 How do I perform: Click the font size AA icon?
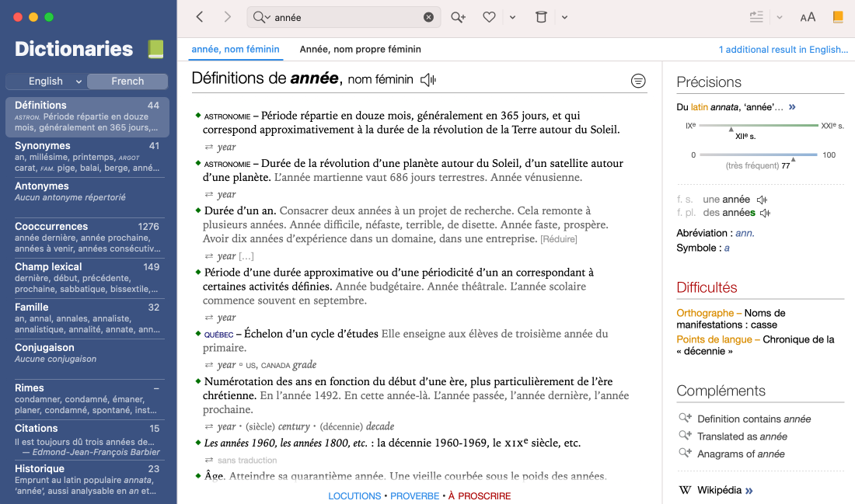[x=808, y=17]
